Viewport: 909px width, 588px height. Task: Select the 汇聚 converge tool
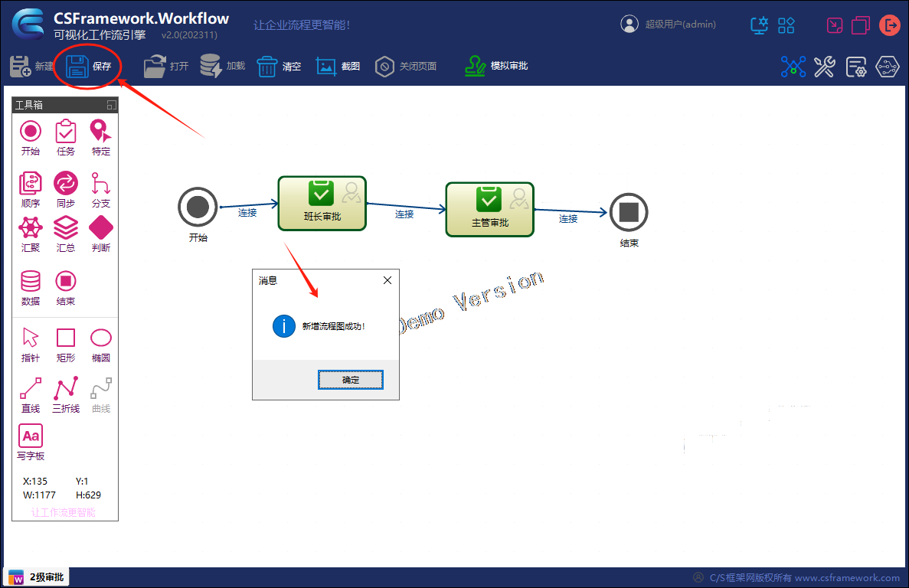pos(31,234)
